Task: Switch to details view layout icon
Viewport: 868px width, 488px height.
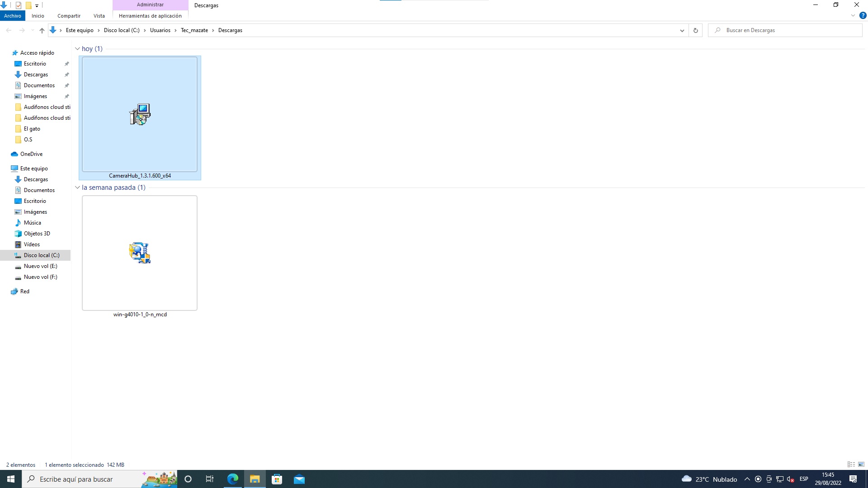Action: coord(851,465)
